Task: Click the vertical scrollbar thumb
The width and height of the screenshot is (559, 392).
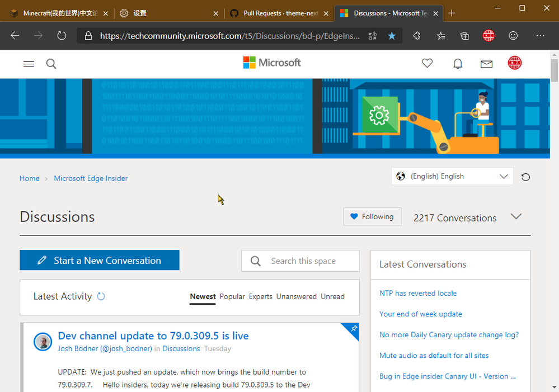Action: [x=555, y=70]
